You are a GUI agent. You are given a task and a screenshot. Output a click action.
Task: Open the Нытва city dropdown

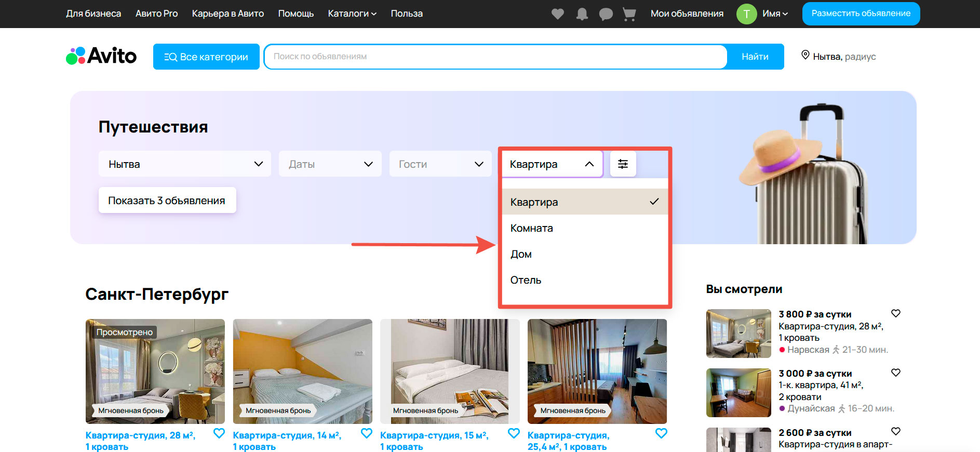click(x=185, y=164)
